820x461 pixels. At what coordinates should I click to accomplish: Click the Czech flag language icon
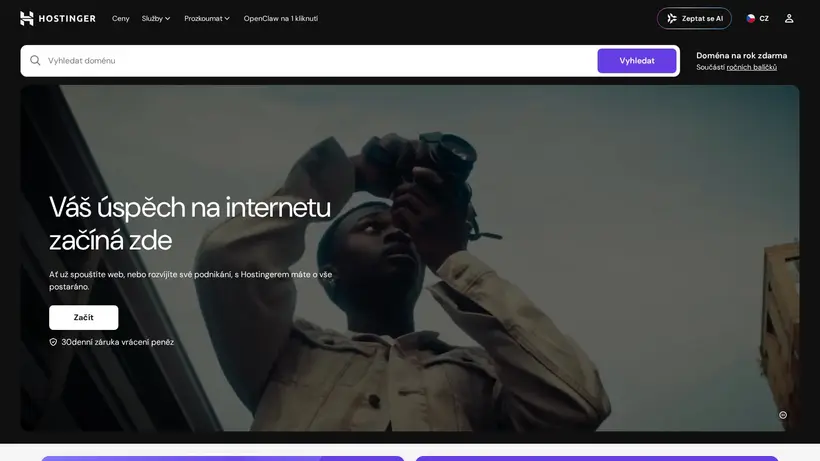pyautogui.click(x=750, y=18)
